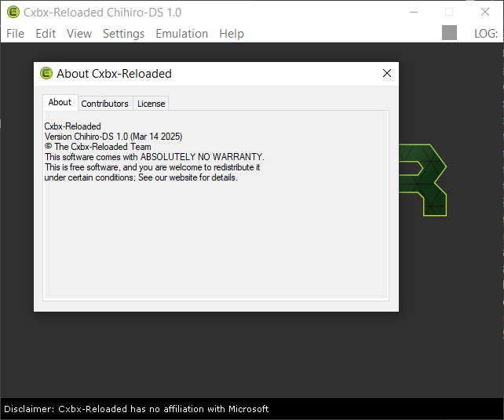
Task: Click the Cxbx-Reloaded icon in main title bar
Action: pyautogui.click(x=13, y=13)
